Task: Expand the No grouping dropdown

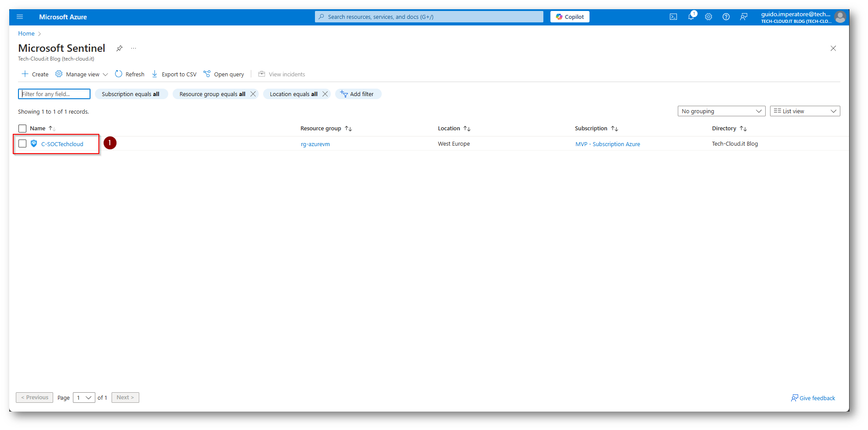Action: (721, 111)
